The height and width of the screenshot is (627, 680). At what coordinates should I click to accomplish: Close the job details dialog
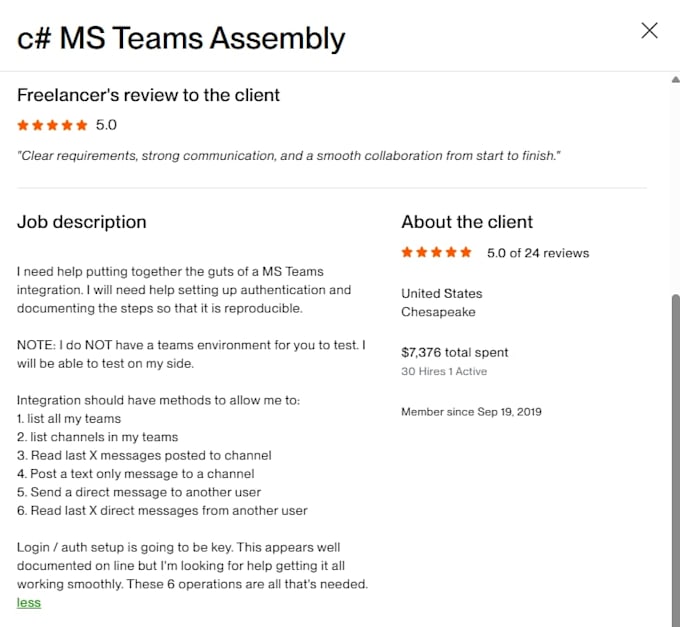(649, 31)
